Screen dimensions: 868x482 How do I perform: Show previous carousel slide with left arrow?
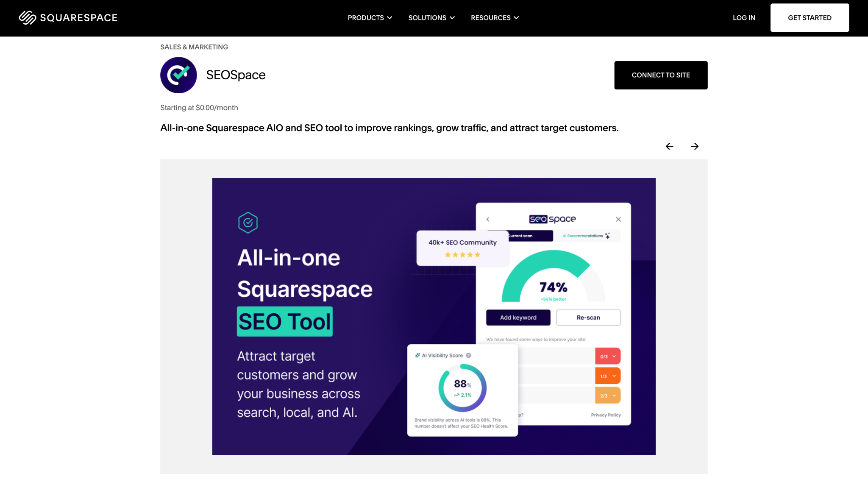pyautogui.click(x=670, y=146)
